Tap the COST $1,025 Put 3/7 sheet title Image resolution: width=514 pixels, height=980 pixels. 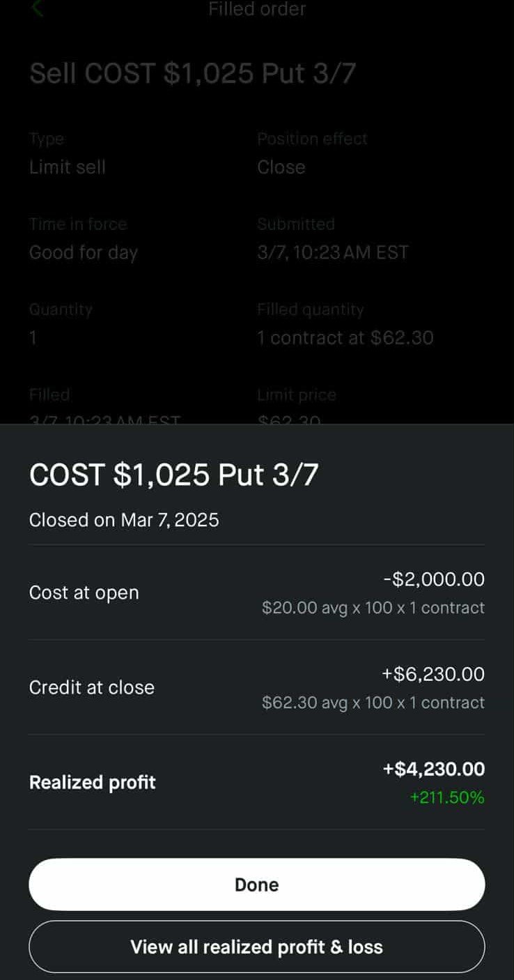tap(174, 475)
